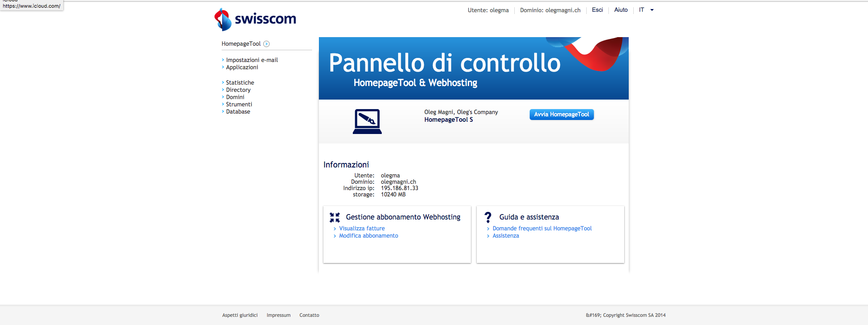Click the user value olegma in Informazioni
The image size is (868, 325).
(390, 176)
